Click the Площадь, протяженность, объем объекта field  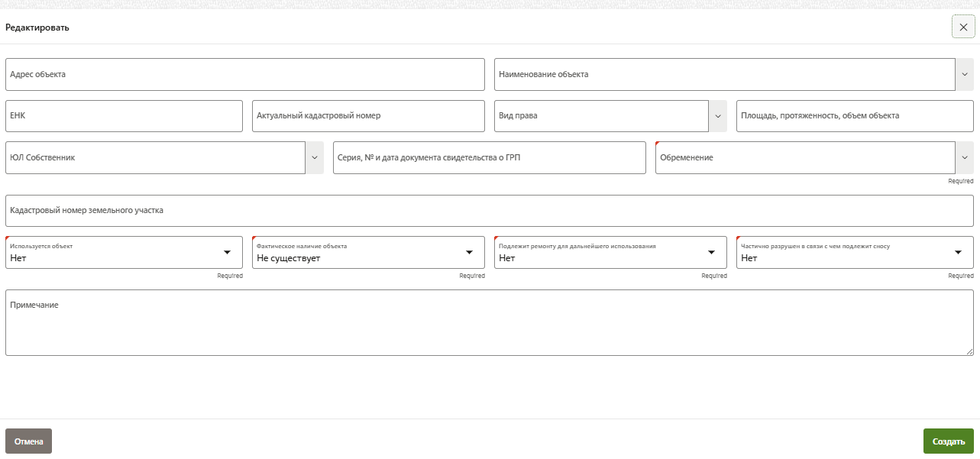coord(854,116)
